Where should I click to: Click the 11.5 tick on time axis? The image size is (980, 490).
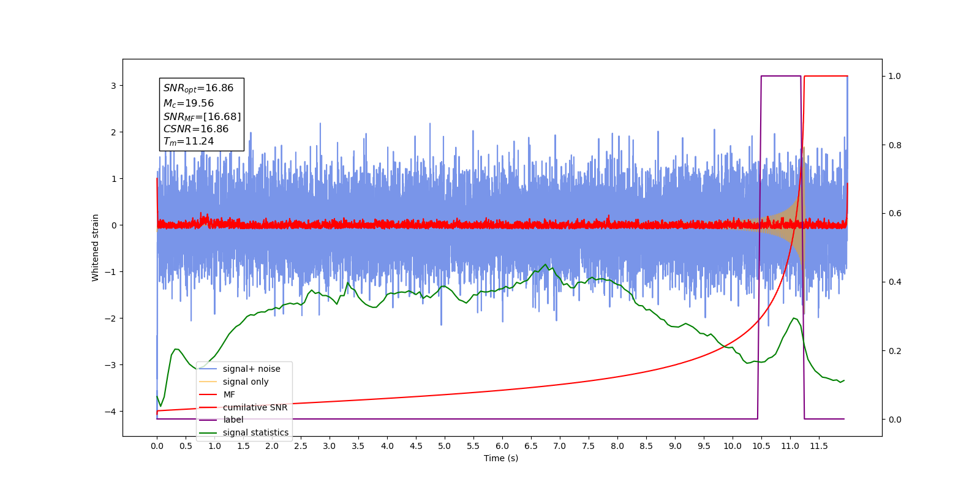[819, 446]
